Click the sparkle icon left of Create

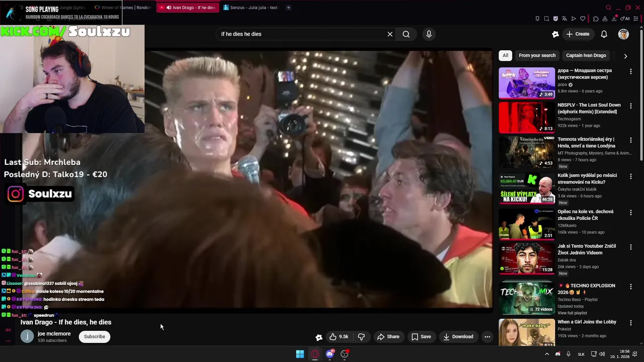point(555,34)
